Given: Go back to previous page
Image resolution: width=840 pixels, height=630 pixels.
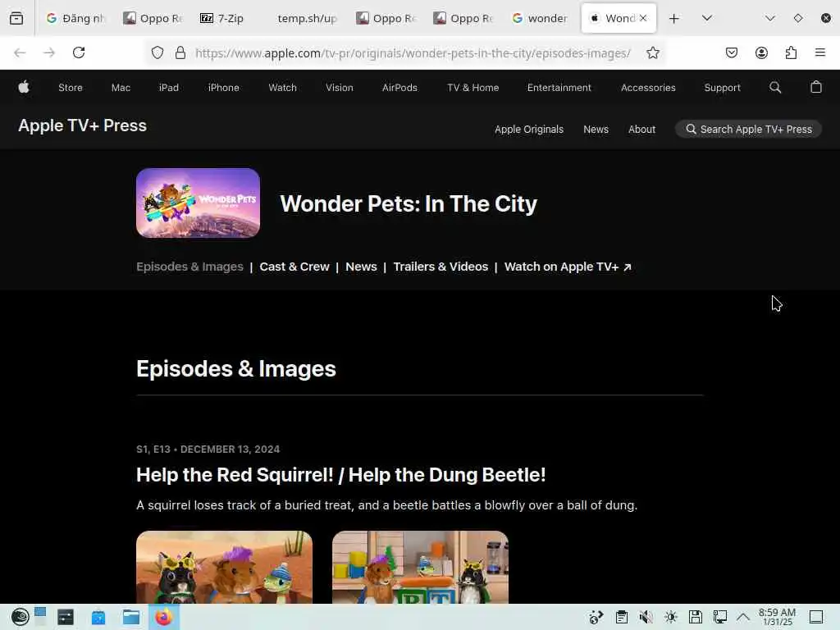Looking at the screenshot, I should click(20, 52).
